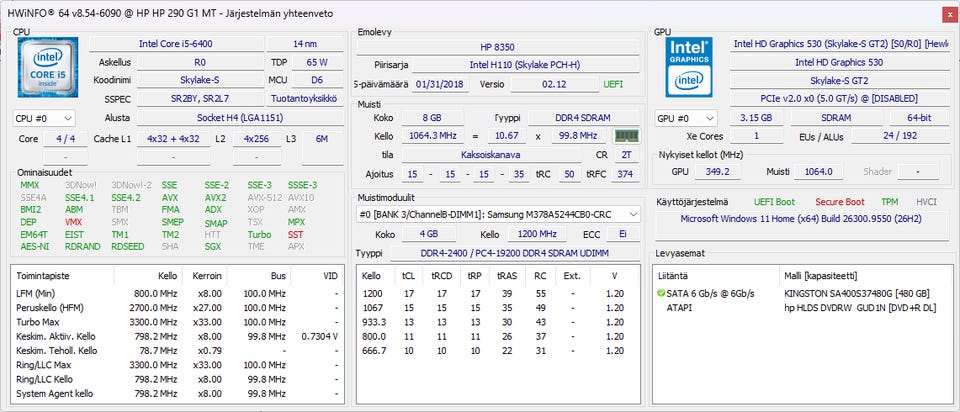Click the AES-NI feature label
960x412 pixels.
(x=34, y=247)
